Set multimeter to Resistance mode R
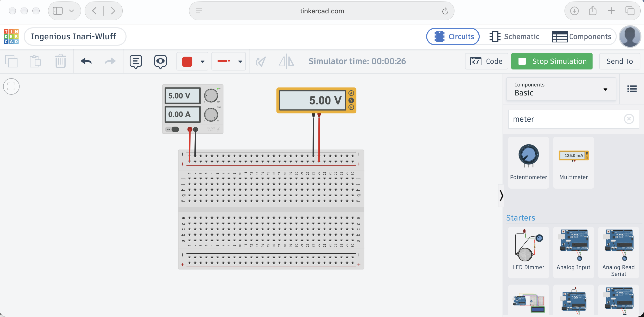644x317 pixels. click(351, 107)
